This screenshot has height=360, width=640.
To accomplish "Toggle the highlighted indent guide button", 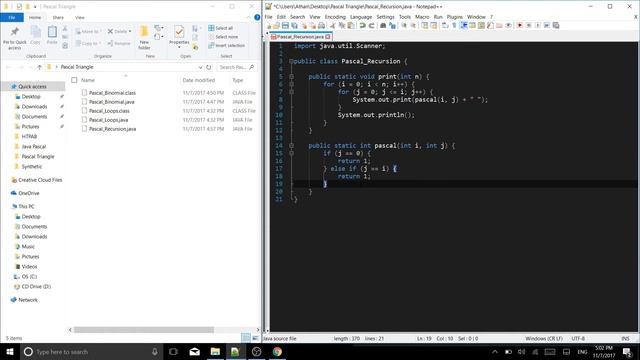I will point(464,25).
